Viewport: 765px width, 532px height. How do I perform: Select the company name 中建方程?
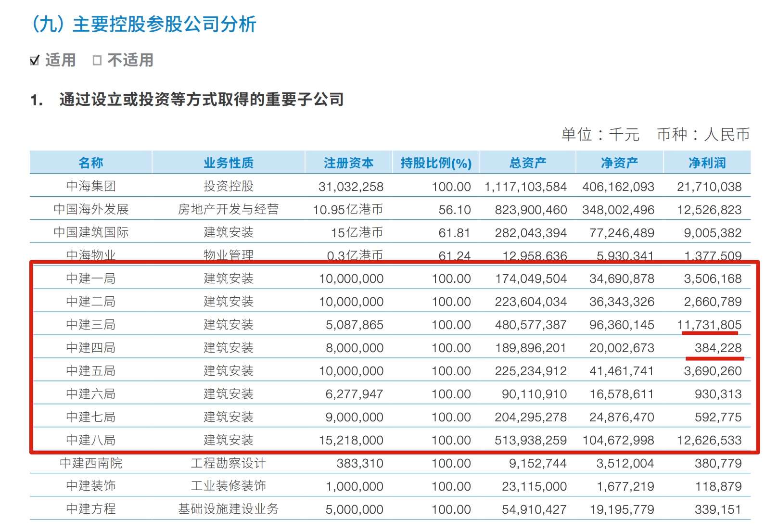click(x=91, y=509)
